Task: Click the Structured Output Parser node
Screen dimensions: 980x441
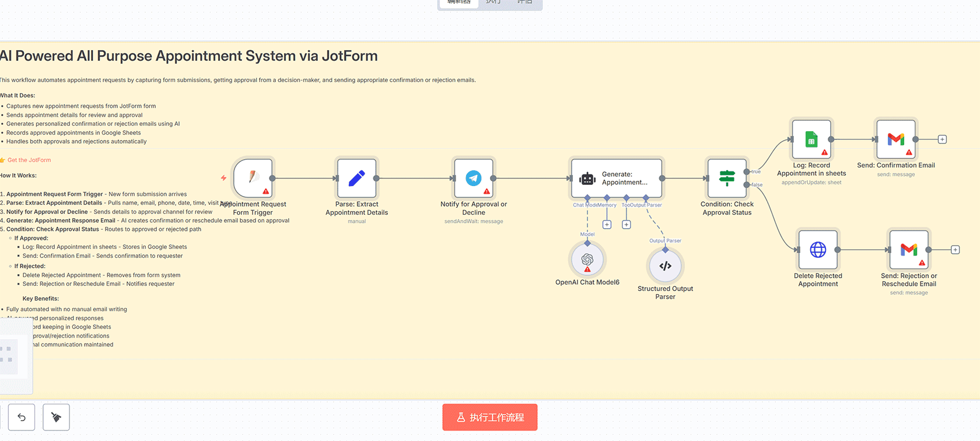Action: [x=665, y=266]
